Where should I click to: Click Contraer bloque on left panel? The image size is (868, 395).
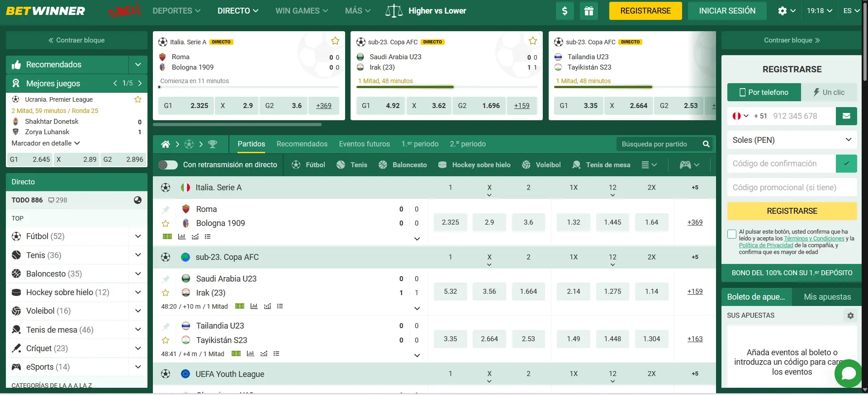click(76, 40)
